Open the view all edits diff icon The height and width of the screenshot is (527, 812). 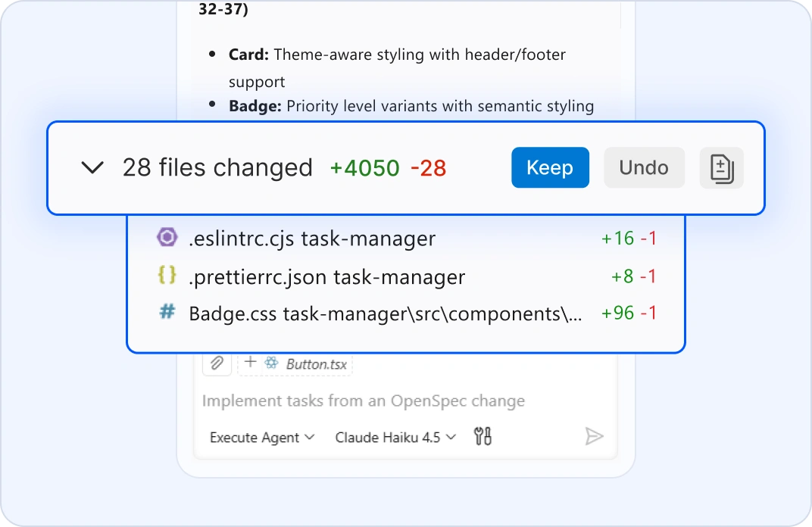pos(722,167)
